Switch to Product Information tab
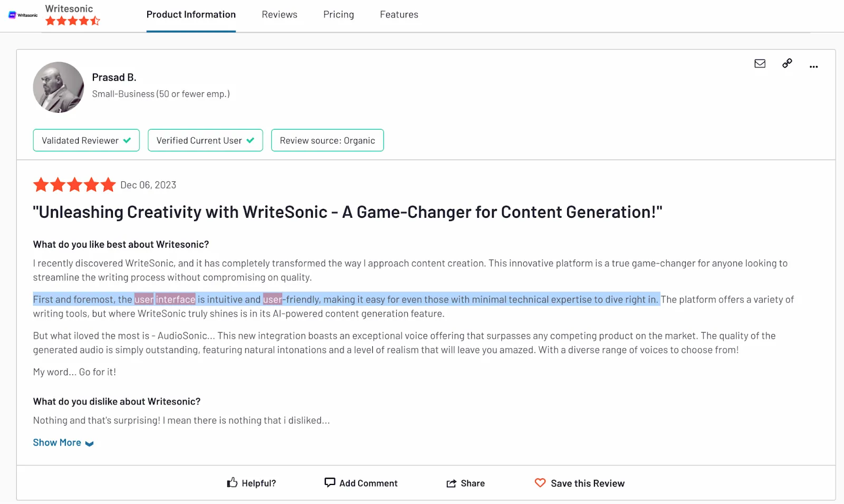The image size is (844, 504). 191,15
